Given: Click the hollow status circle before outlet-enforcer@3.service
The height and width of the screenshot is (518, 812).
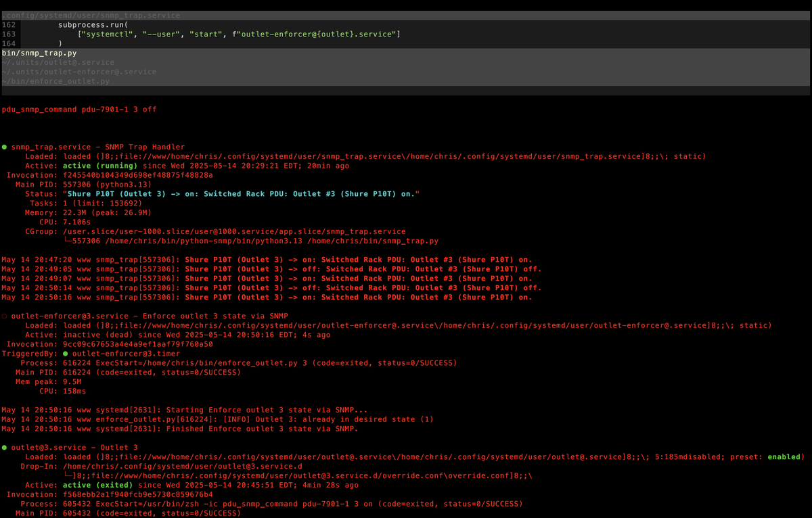Looking at the screenshot, I should (5, 316).
